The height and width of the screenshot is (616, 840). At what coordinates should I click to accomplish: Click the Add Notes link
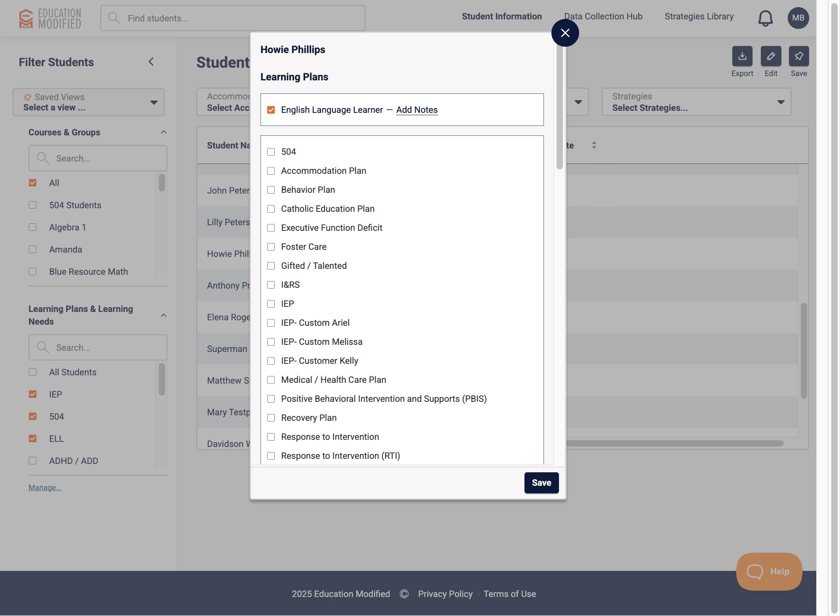(x=416, y=110)
